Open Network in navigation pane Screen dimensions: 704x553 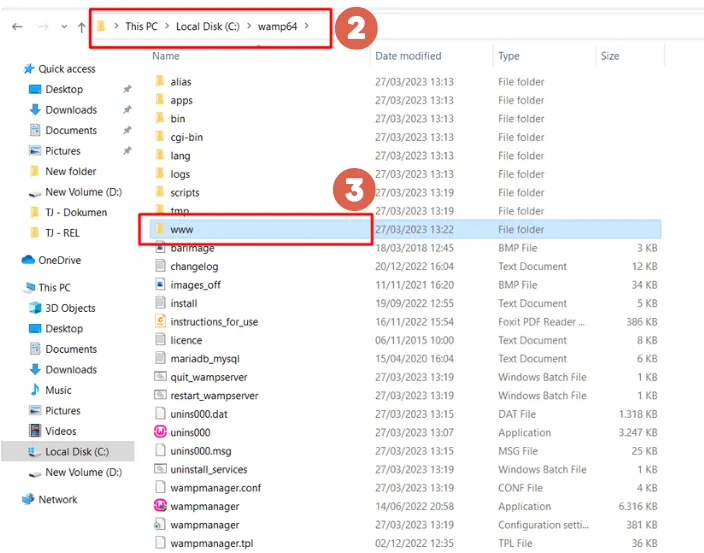pos(58,500)
